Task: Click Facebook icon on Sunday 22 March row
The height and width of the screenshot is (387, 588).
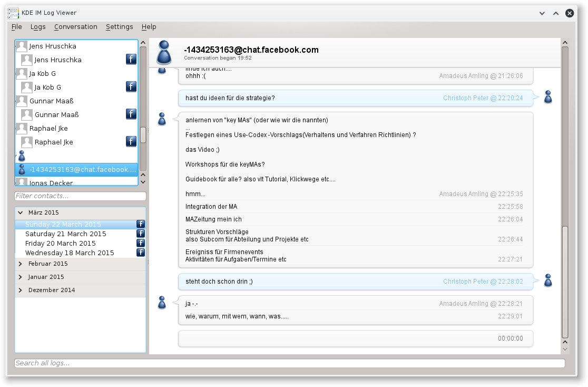Action: (x=141, y=224)
